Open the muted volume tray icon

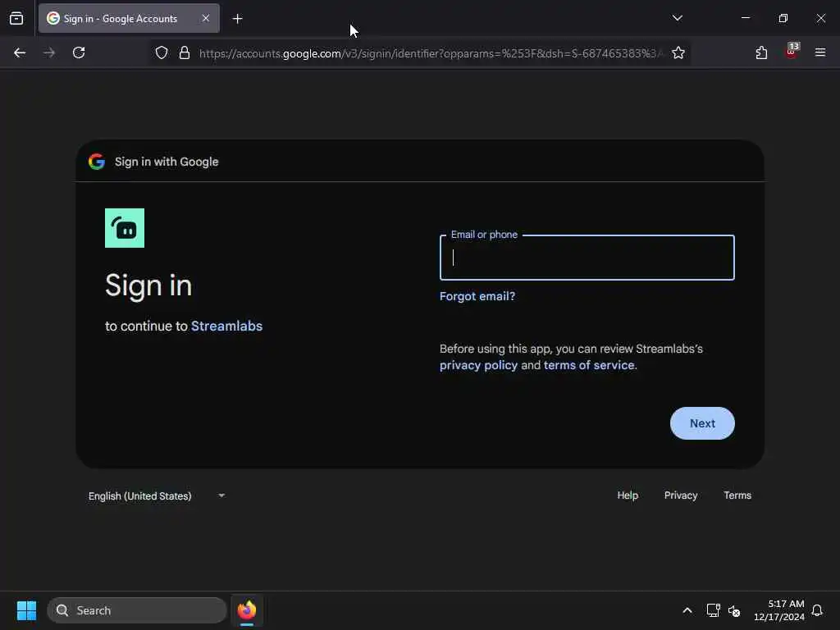(x=734, y=610)
